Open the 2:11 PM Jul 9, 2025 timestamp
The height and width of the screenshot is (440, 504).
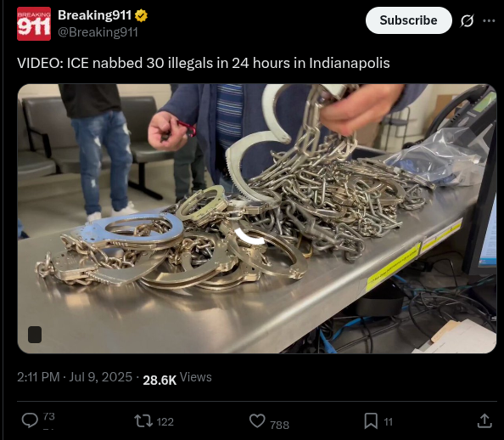[x=75, y=377]
